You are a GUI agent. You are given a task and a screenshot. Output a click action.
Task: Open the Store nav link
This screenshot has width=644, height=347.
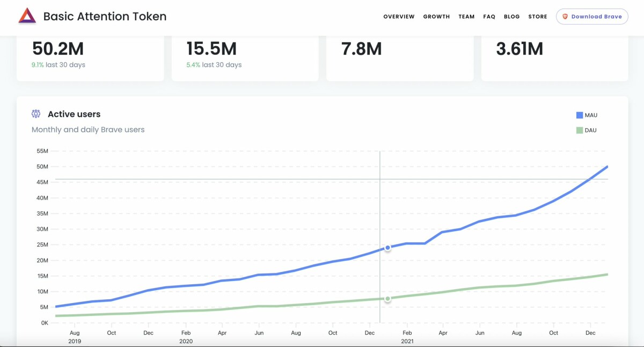tap(537, 17)
